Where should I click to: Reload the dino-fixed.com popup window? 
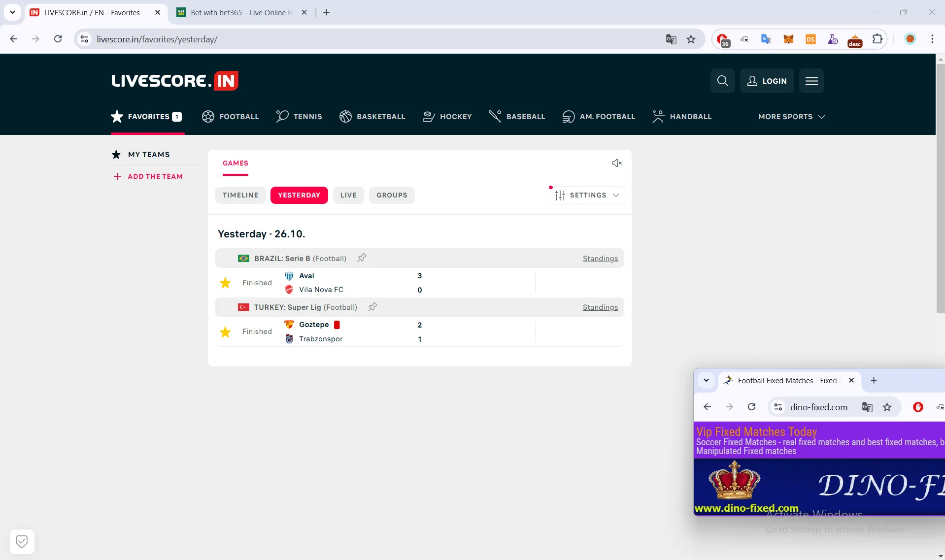click(751, 407)
